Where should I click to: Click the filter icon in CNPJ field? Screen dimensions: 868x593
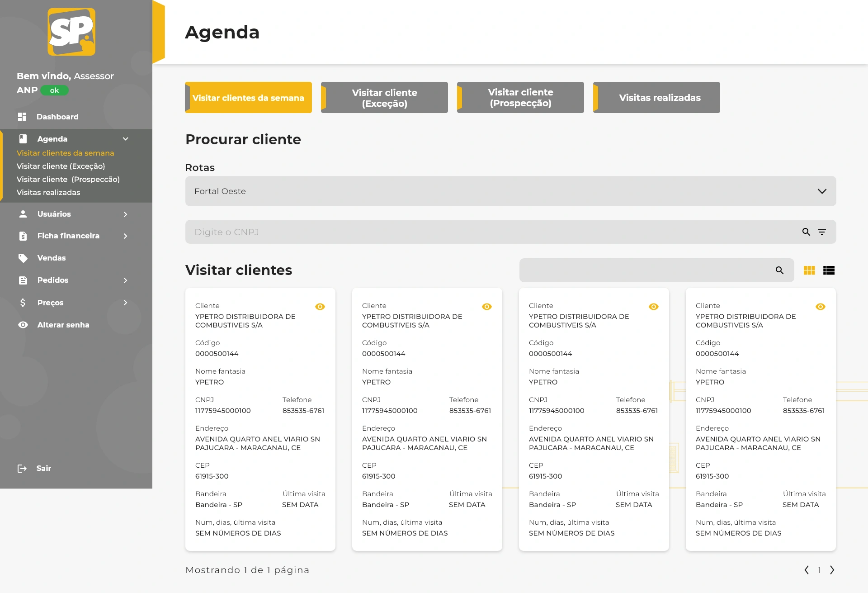click(x=822, y=232)
